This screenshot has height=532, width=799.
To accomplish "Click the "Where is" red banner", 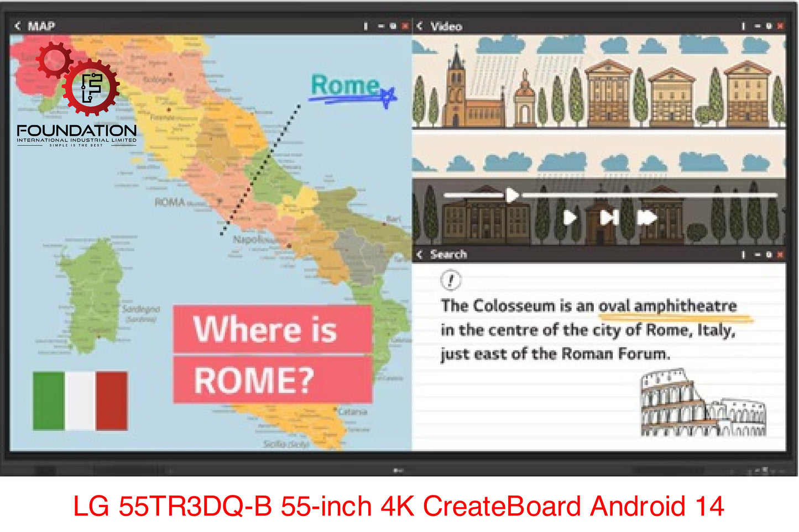I will 272,330.
